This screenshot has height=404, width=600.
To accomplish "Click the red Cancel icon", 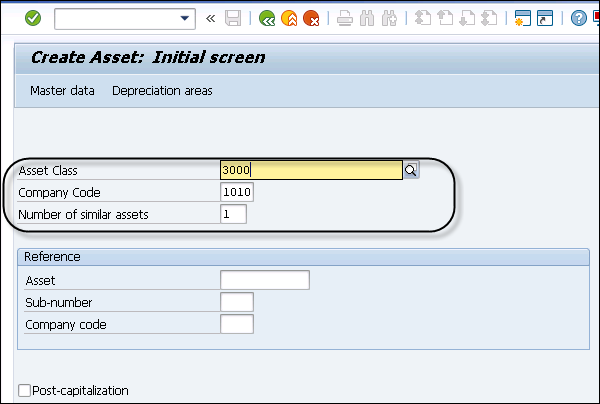I will [310, 18].
